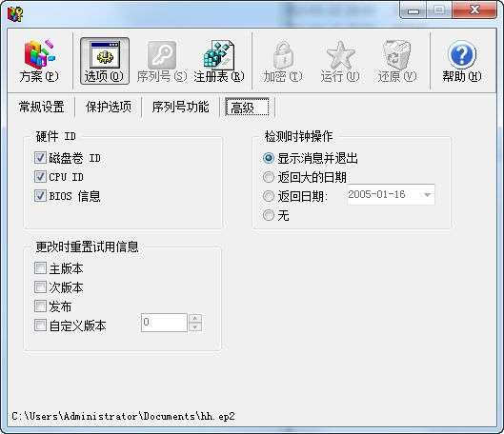Expand the 2005-01-16 date dropdown
This screenshot has width=504, height=434.
pos(427,194)
